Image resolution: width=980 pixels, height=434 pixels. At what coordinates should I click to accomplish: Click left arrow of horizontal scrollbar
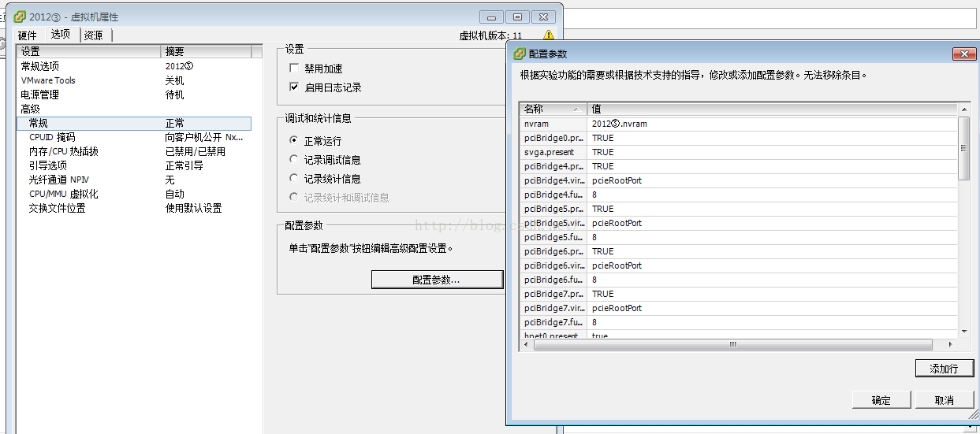[526, 344]
